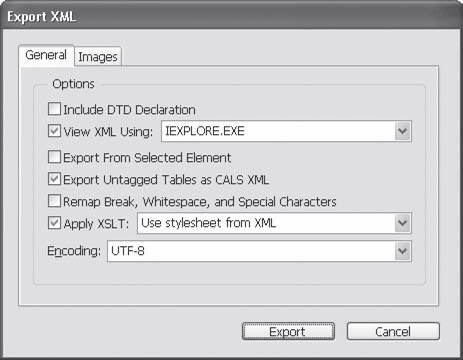Check Remap Break, Whitespace, and Special Characters
Viewport: 463px width, 360px height.
[54, 201]
